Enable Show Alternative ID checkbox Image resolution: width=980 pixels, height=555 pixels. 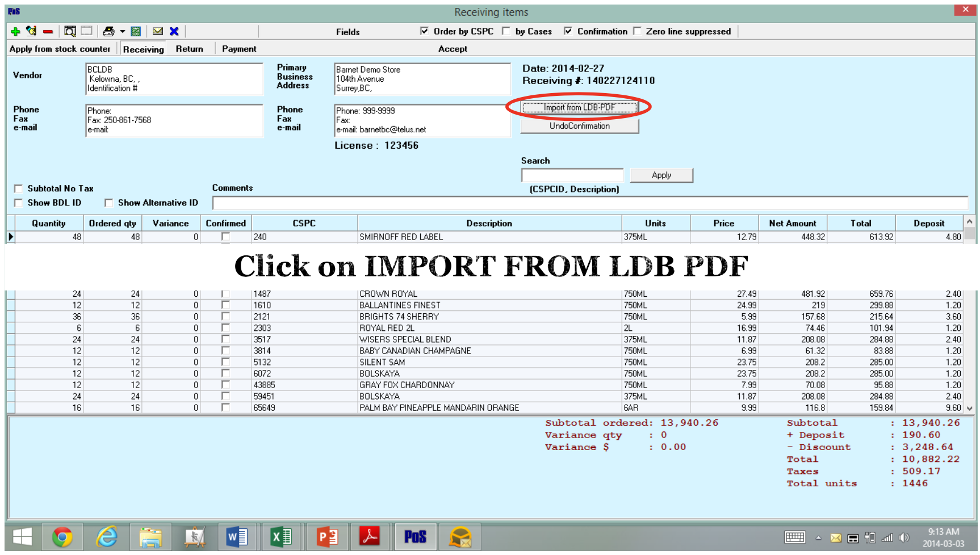click(x=109, y=203)
